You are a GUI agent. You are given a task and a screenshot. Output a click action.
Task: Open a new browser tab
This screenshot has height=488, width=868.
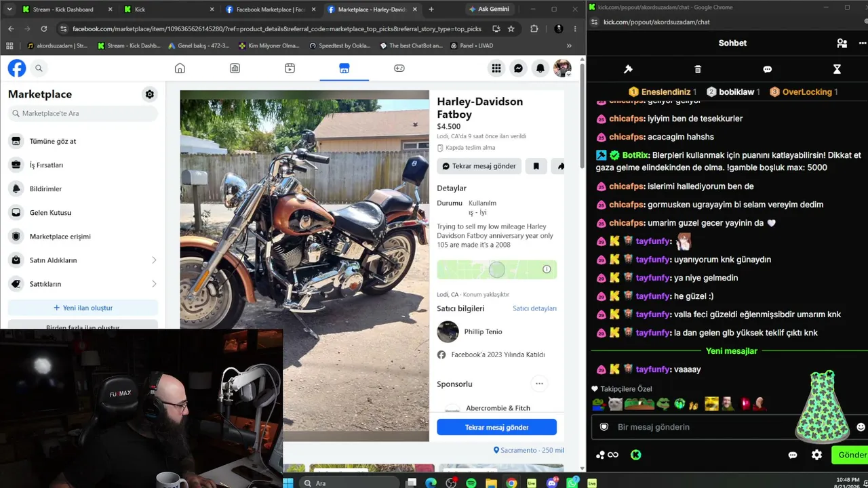coord(431,9)
